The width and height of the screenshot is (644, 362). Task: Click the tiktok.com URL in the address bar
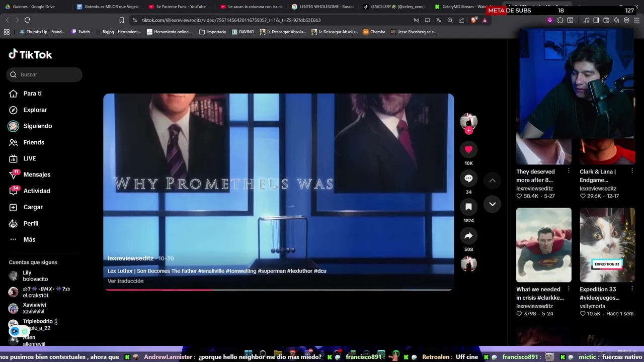point(231,20)
